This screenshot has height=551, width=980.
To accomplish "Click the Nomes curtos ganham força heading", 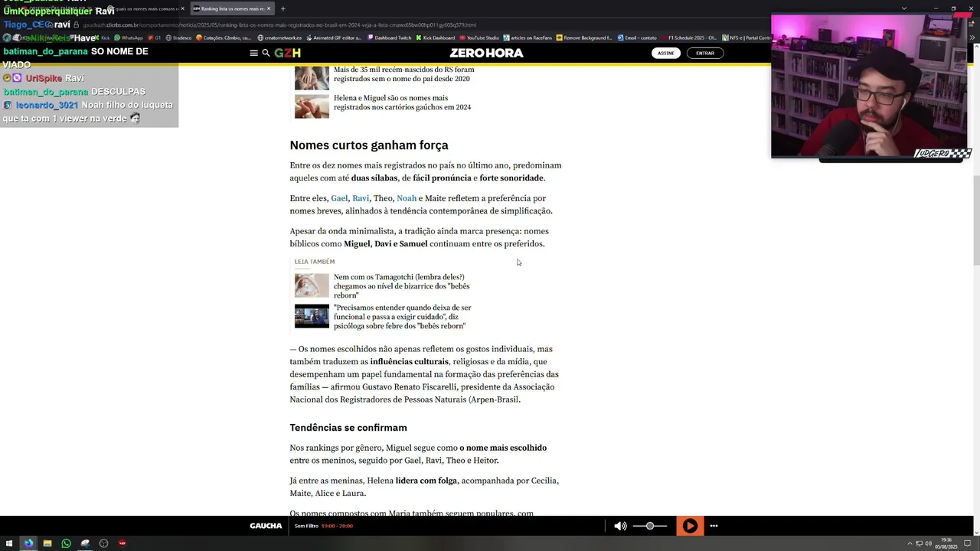I will (x=369, y=145).
